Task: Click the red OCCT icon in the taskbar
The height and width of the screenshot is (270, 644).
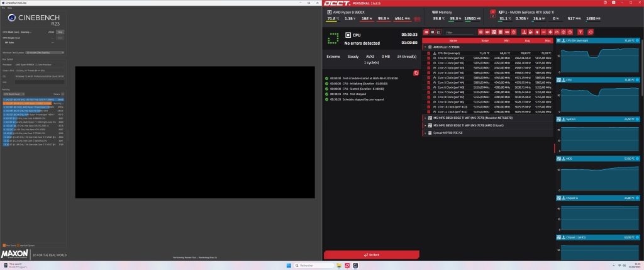Action: (x=347, y=266)
